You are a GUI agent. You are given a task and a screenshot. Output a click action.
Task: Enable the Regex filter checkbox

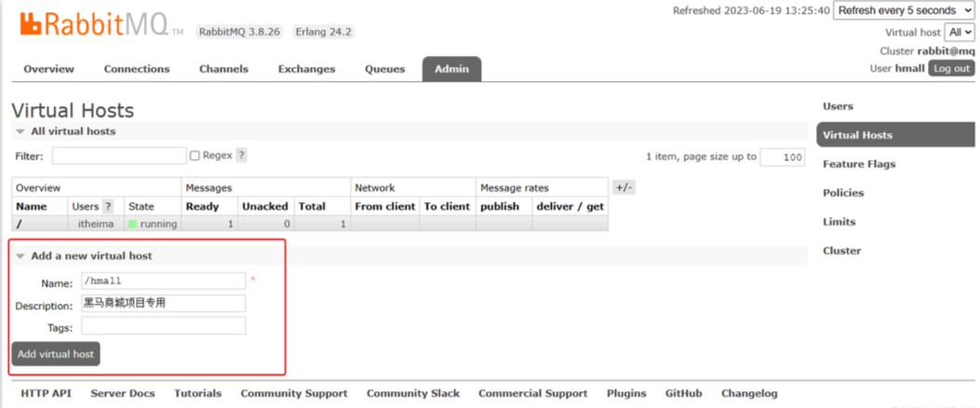point(195,156)
